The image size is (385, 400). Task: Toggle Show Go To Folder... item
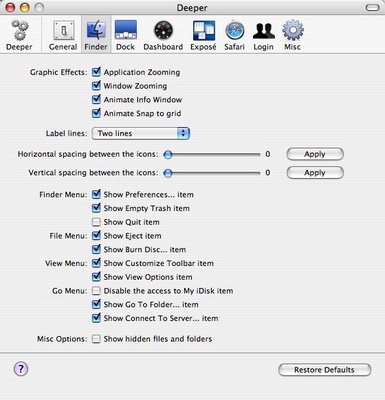point(96,304)
